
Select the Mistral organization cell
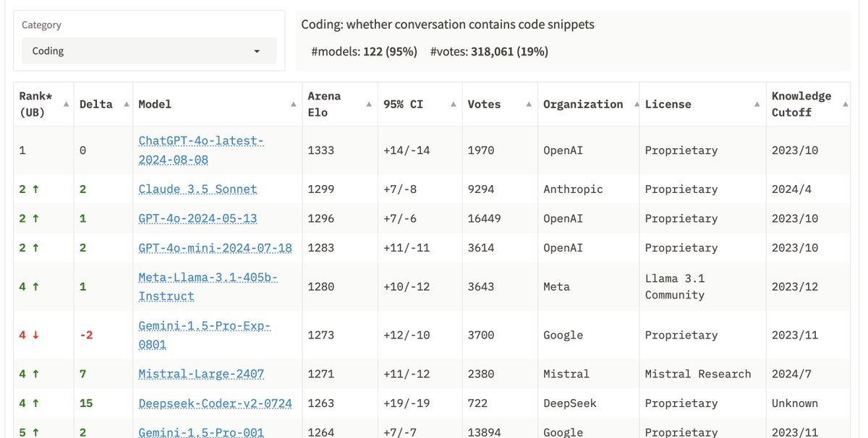click(x=567, y=374)
